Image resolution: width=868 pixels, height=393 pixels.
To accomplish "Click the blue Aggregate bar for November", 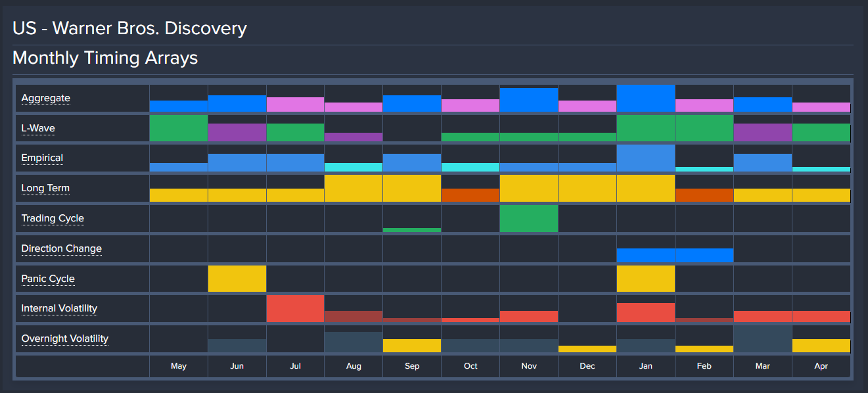I will [x=529, y=100].
